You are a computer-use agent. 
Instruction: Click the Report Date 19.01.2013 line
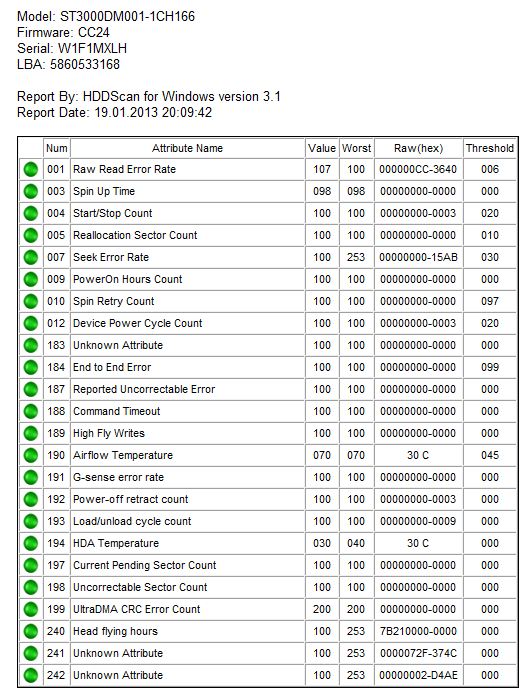coord(114,112)
